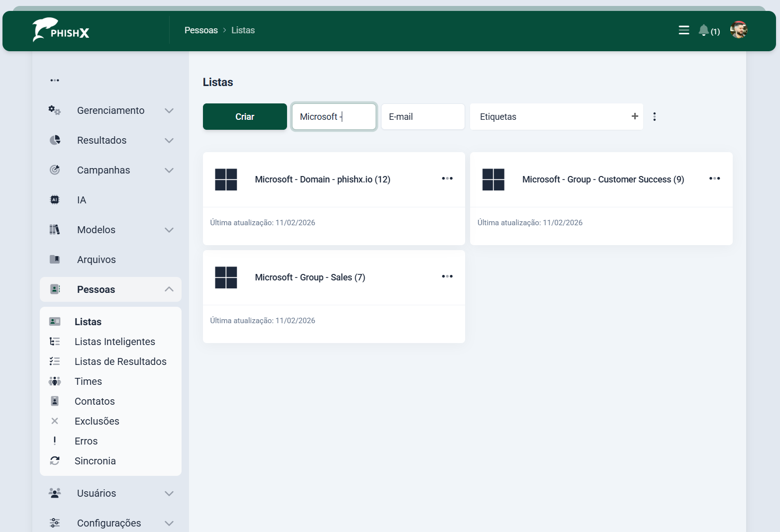Click the Contatos badge icon
The width and height of the screenshot is (780, 532).
point(55,401)
